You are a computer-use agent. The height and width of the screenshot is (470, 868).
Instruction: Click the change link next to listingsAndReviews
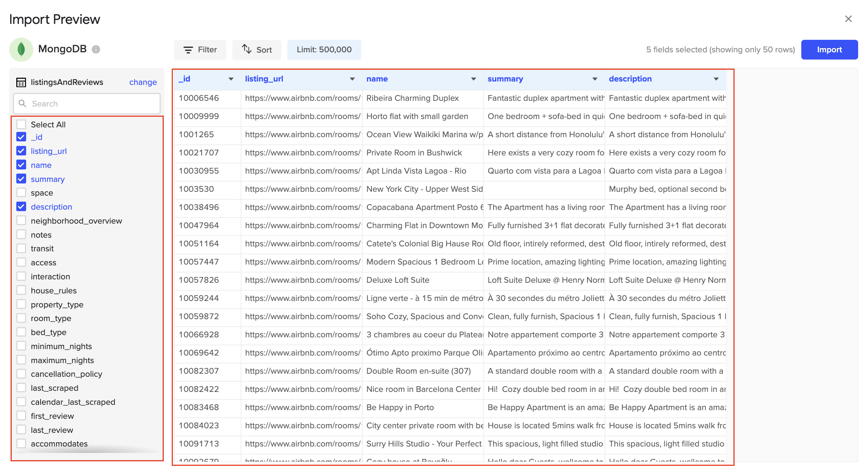click(x=143, y=82)
